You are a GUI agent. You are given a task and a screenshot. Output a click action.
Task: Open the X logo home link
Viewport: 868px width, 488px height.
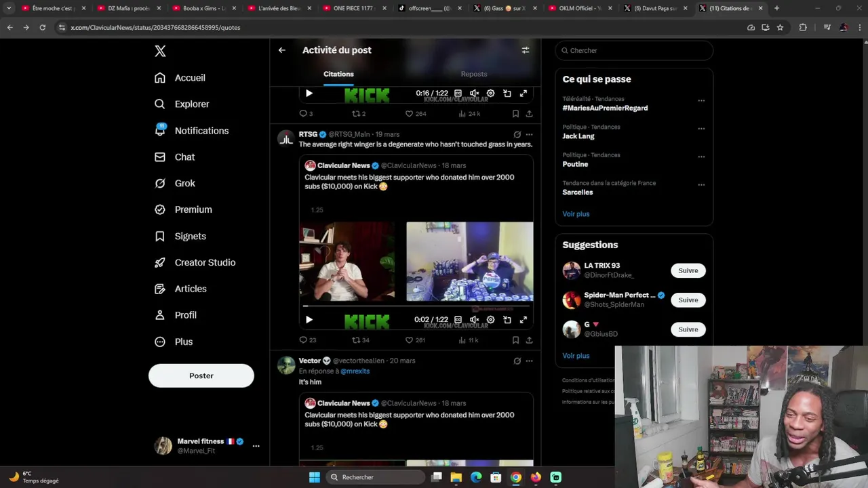[160, 51]
